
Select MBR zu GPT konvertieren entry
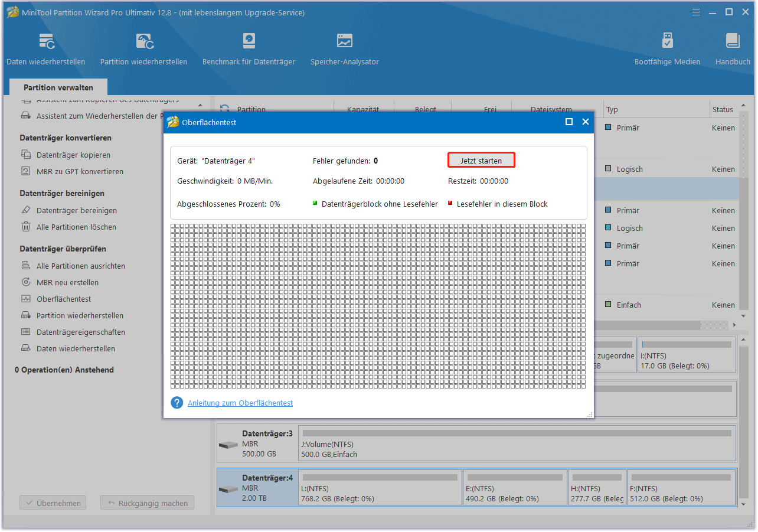click(x=80, y=171)
